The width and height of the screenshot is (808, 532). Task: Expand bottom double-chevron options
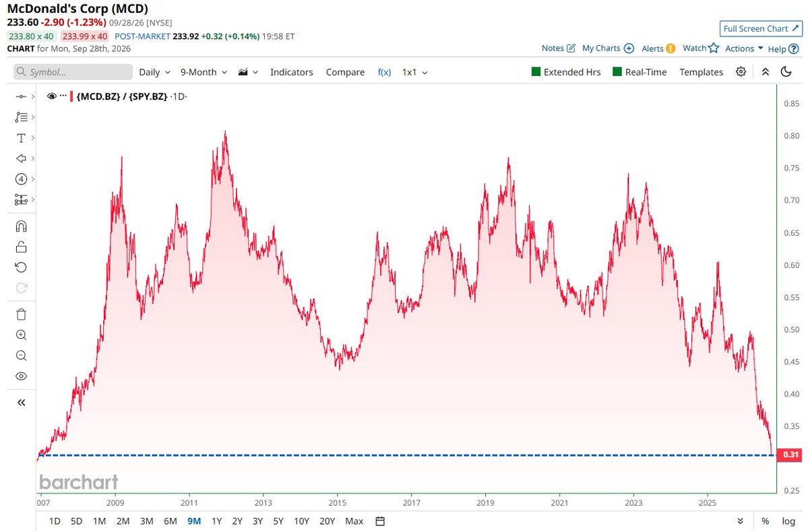click(x=741, y=521)
